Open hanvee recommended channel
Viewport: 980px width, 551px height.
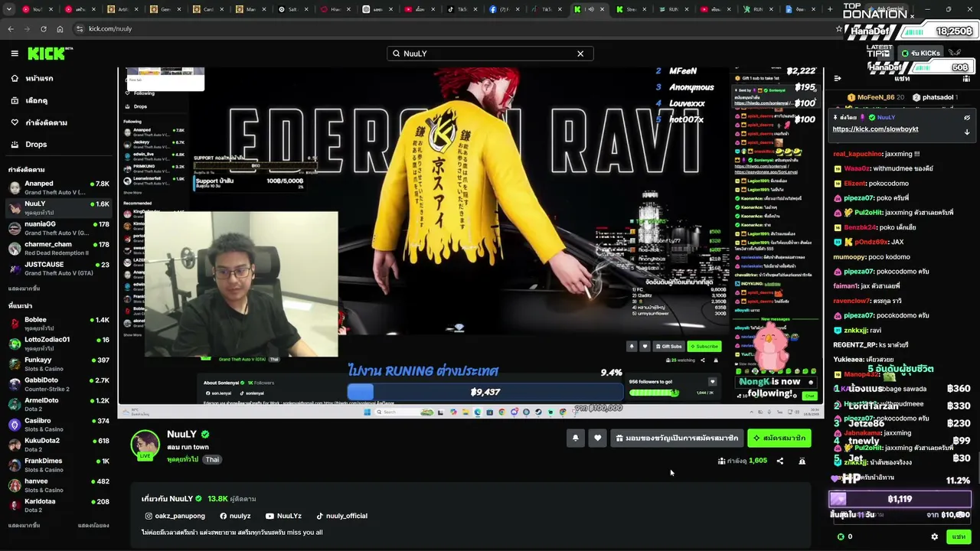pyautogui.click(x=60, y=486)
